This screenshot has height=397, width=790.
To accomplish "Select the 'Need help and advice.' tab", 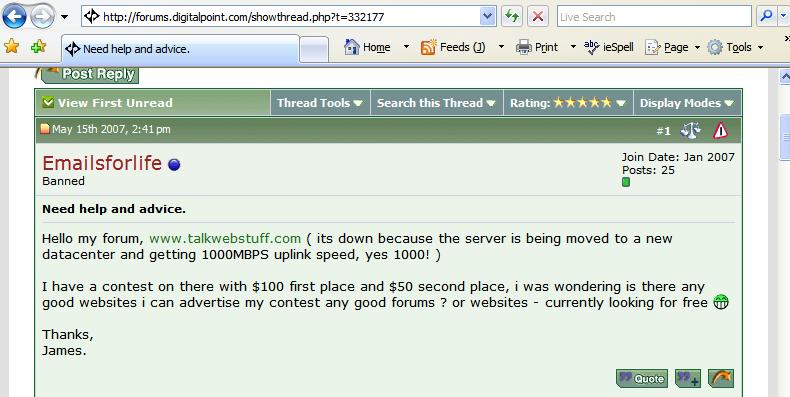I will coord(180,49).
